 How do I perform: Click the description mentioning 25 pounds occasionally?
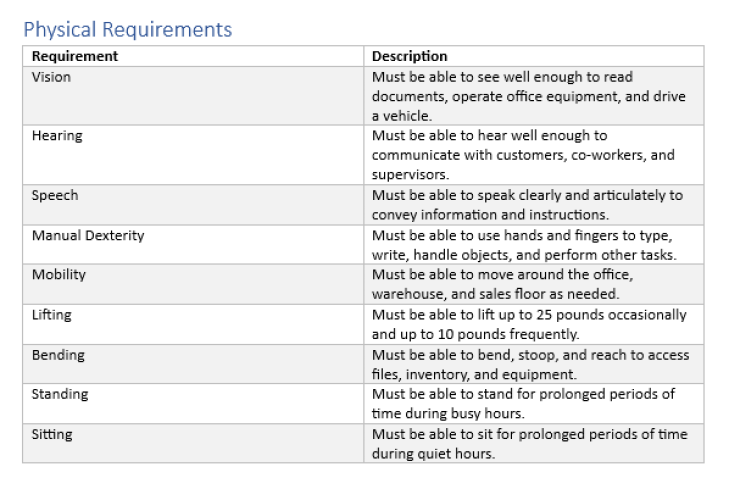click(529, 324)
